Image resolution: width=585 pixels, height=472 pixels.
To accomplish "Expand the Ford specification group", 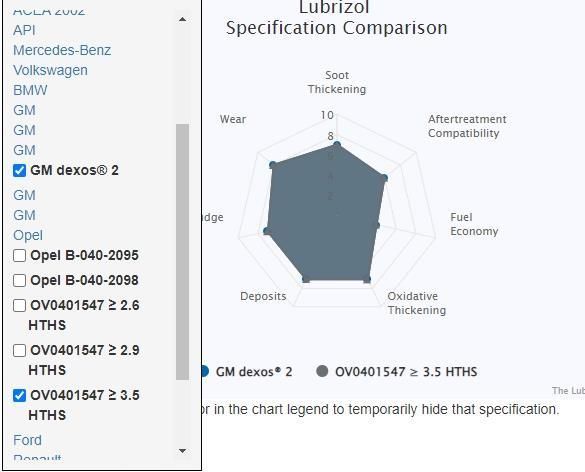I will click(27, 440).
